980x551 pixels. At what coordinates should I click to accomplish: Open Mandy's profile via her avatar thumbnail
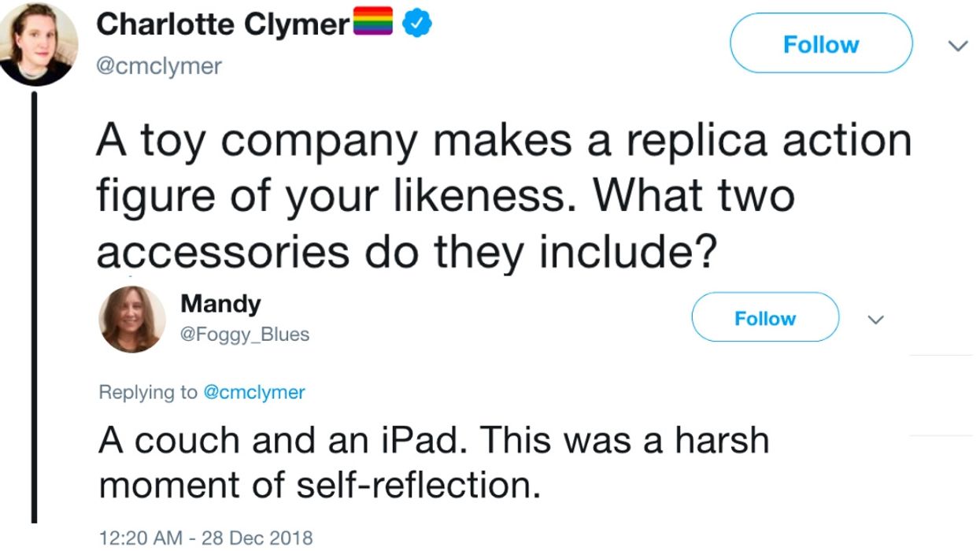[x=132, y=316]
